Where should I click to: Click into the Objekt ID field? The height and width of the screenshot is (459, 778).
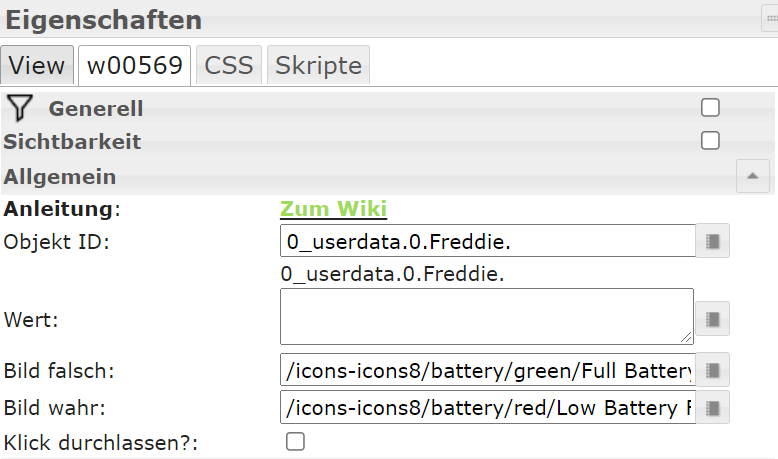[x=487, y=241]
